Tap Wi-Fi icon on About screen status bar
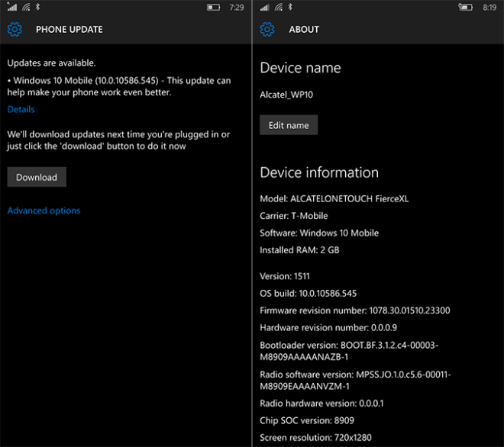 [x=279, y=7]
